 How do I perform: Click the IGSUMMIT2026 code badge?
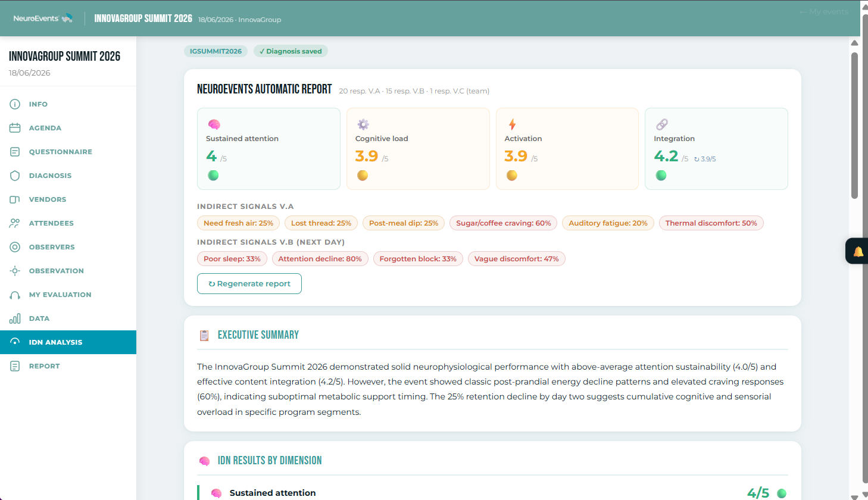point(216,51)
